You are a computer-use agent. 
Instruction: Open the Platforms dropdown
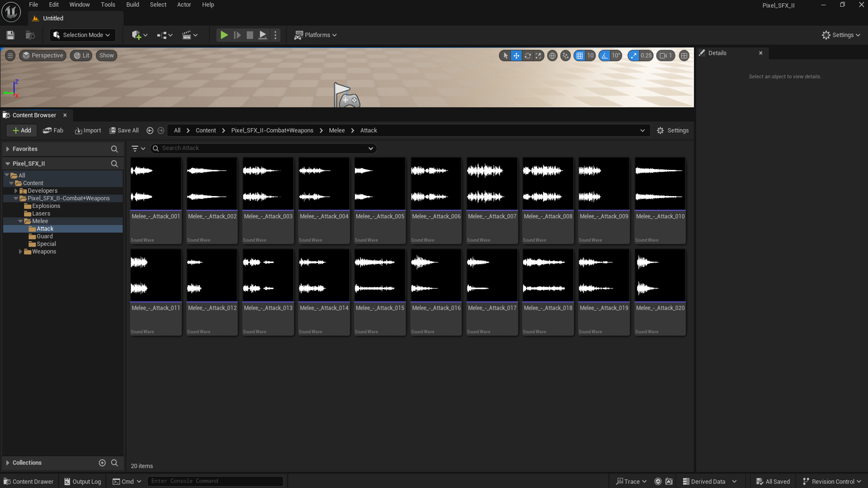tap(316, 35)
